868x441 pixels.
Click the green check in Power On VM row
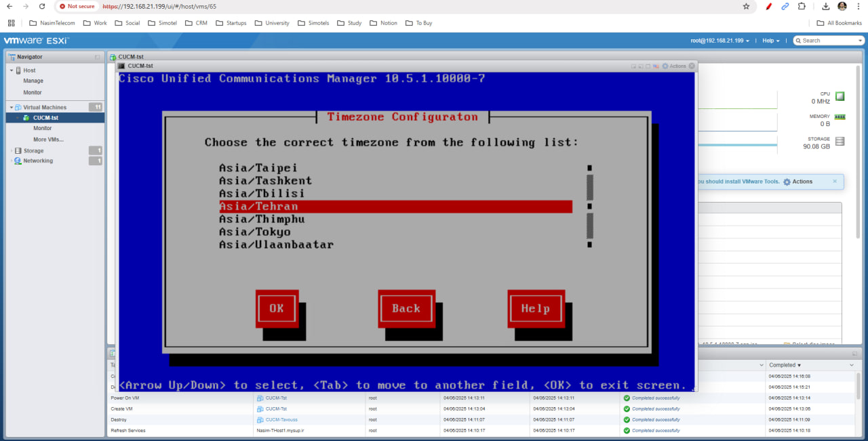point(627,398)
